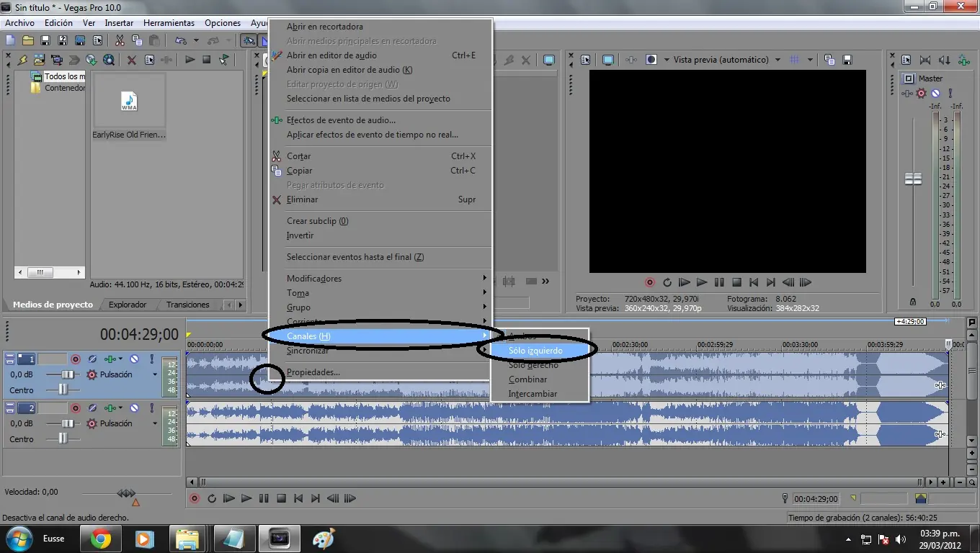Play the video preview from the start
This screenshot has width=980, height=553.
click(x=685, y=282)
